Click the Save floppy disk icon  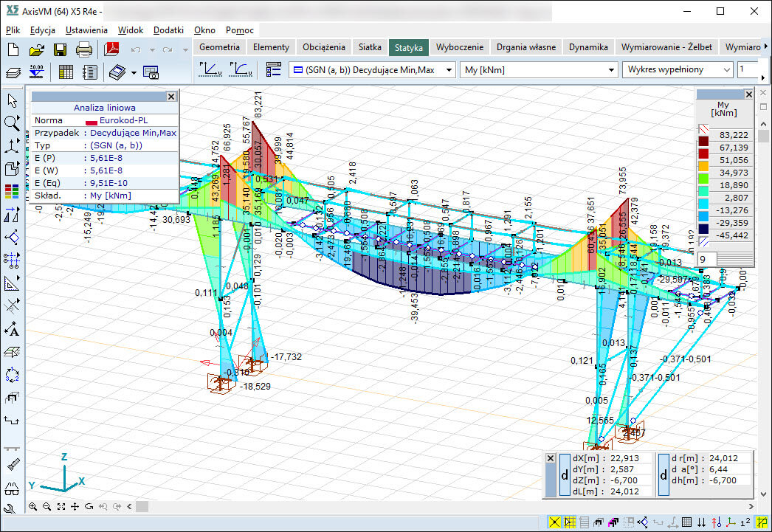60,50
